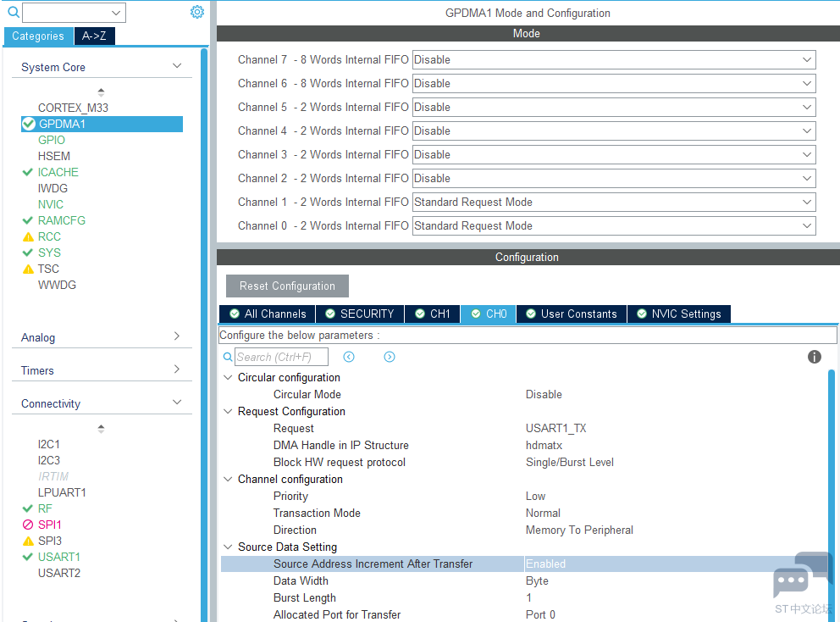Click the System Core list scroll-up arrow
This screenshot has width=840, height=622.
(101, 92)
